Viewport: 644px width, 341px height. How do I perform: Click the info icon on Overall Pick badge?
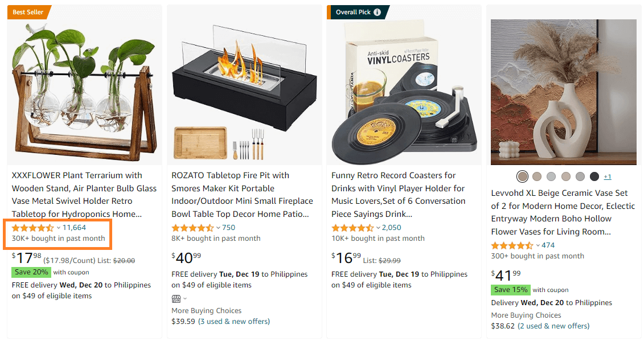coord(377,11)
